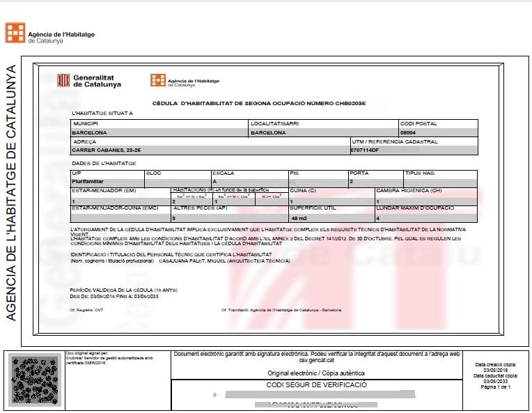Click the 'Data creació còpia:' label
532x413 pixels.
tap(496, 365)
